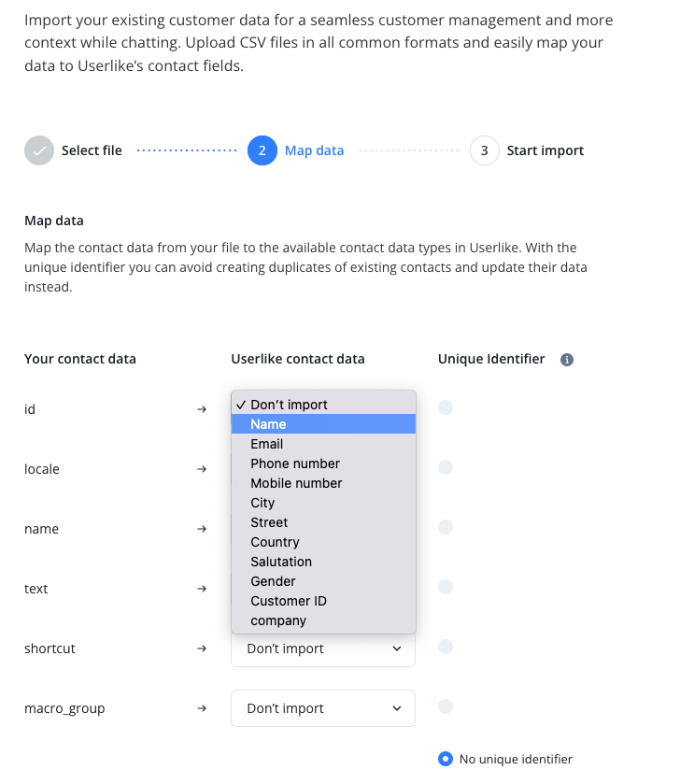
Task: Click the step 3 circle icon
Action: (484, 150)
